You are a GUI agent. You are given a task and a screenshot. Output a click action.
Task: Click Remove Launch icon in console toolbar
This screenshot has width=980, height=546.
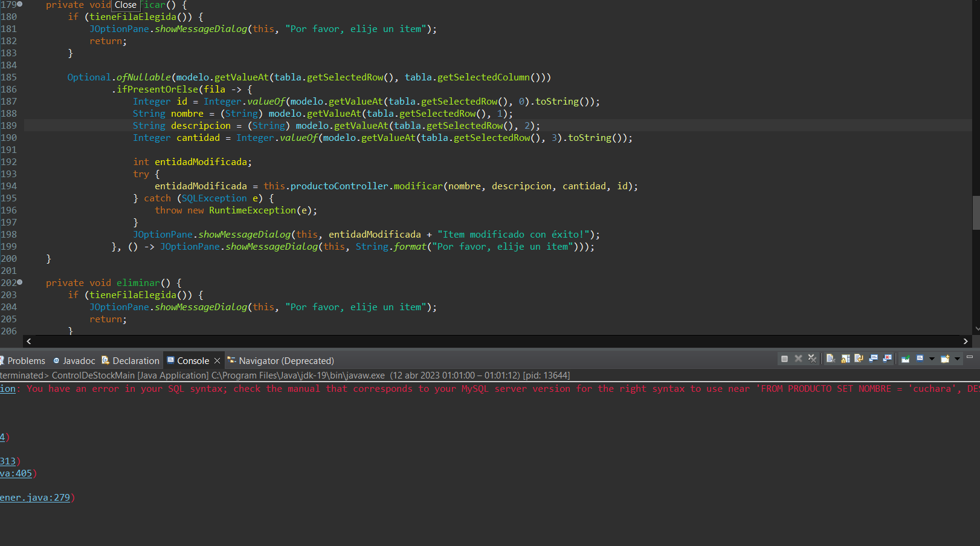point(798,359)
